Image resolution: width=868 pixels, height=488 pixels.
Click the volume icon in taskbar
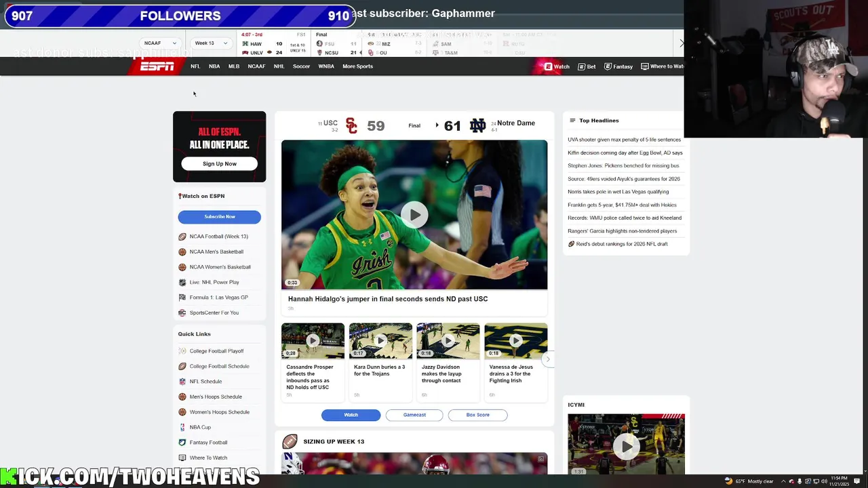(823, 481)
